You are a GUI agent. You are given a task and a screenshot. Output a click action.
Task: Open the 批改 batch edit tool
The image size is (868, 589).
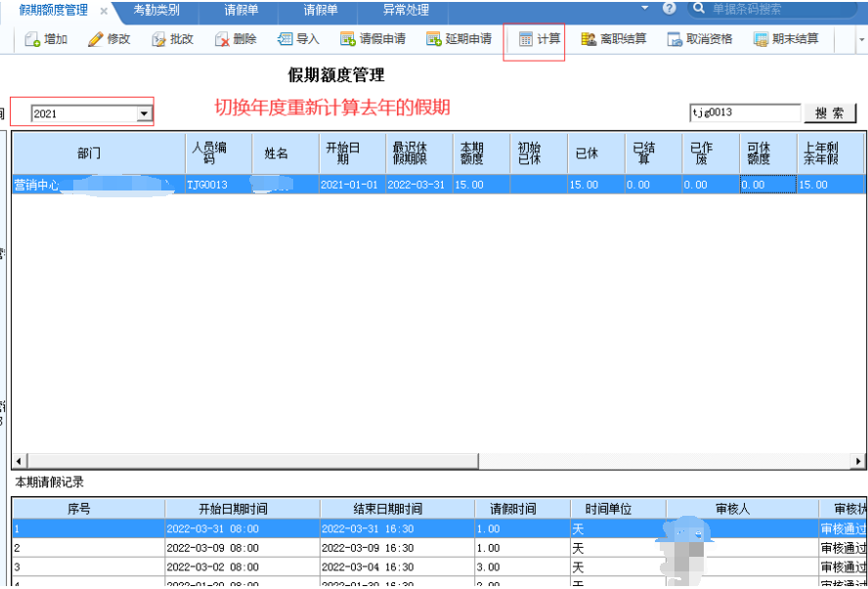[159, 40]
